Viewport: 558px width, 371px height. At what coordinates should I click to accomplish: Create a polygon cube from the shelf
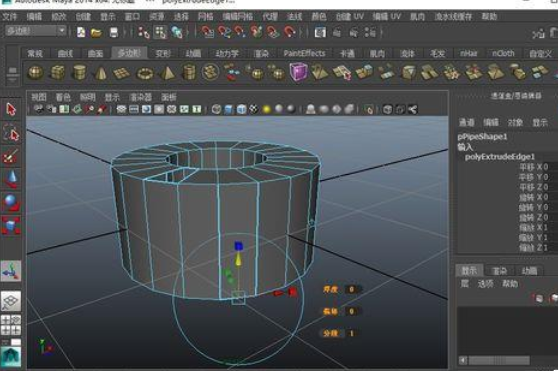tap(57, 72)
